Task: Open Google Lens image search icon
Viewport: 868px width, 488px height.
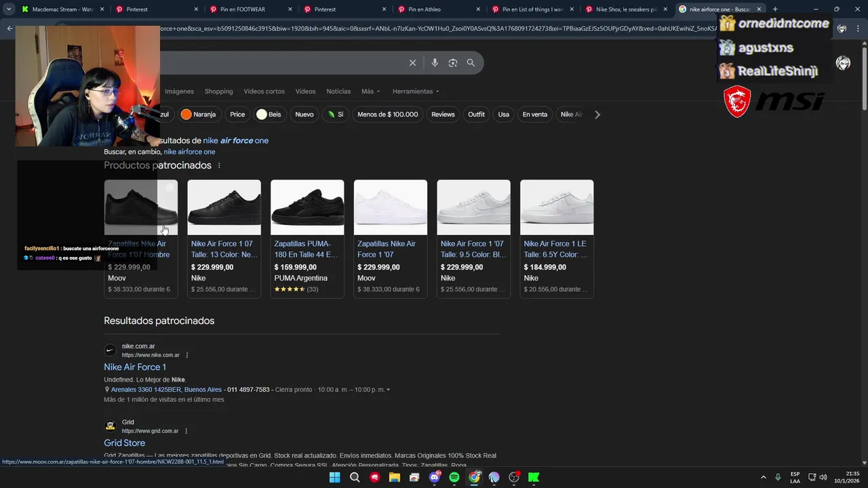Action: [453, 63]
